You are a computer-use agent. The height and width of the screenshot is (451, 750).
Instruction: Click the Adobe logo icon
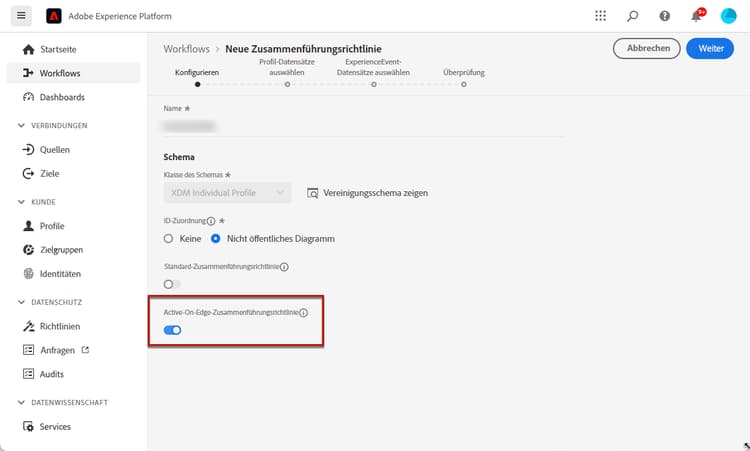point(54,16)
